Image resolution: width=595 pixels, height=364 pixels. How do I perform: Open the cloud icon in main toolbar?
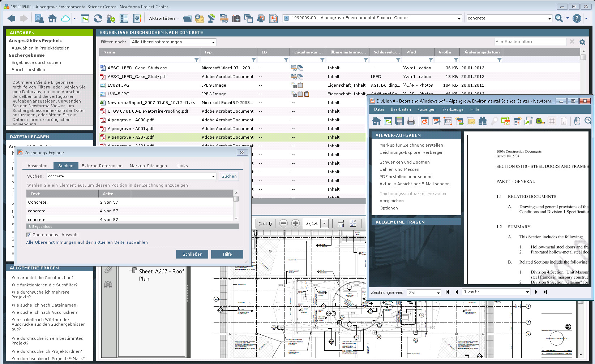pyautogui.click(x=65, y=18)
